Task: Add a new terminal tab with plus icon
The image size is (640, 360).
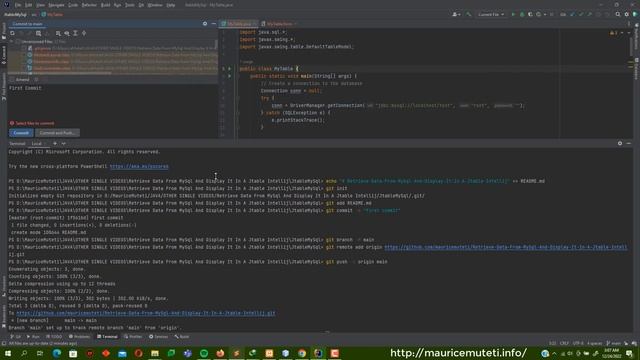Action: click(x=55, y=143)
